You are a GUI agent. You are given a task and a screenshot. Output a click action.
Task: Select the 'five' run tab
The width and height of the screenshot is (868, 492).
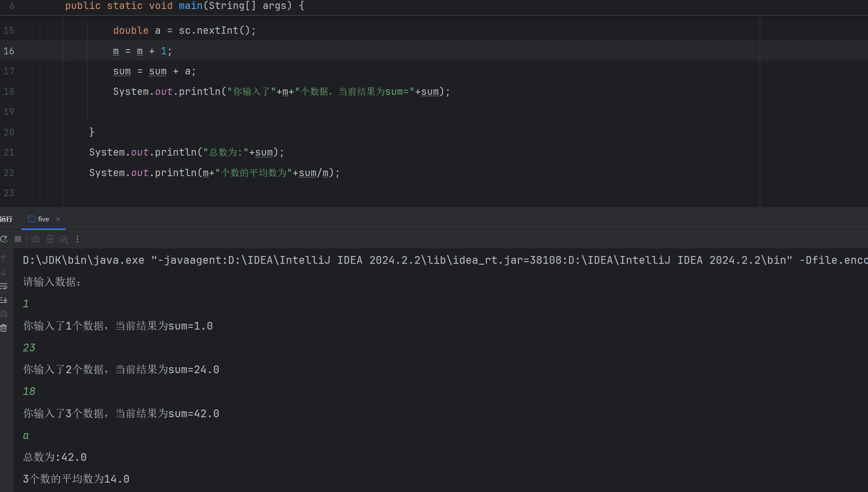coord(44,219)
